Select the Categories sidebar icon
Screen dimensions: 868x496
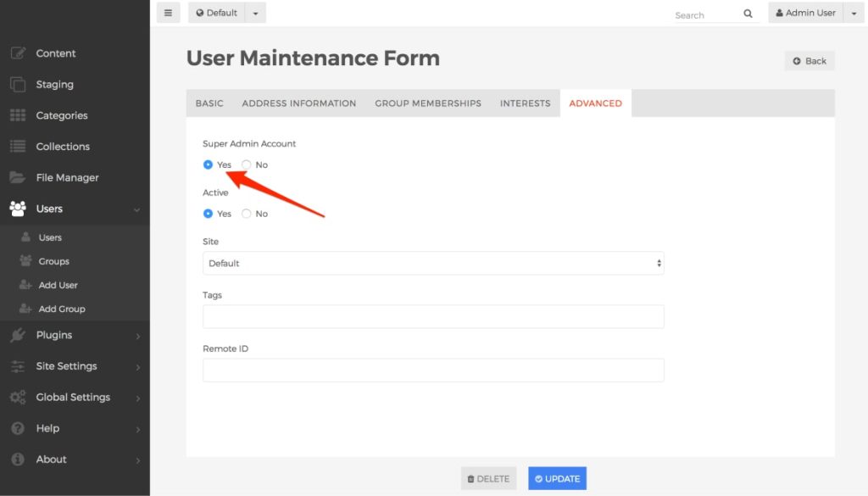17,114
